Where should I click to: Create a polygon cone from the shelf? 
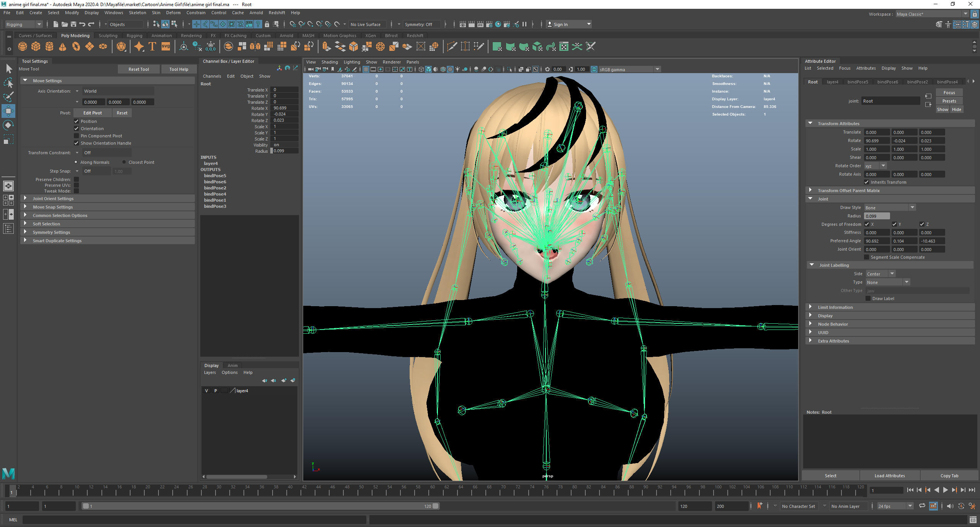(63, 47)
